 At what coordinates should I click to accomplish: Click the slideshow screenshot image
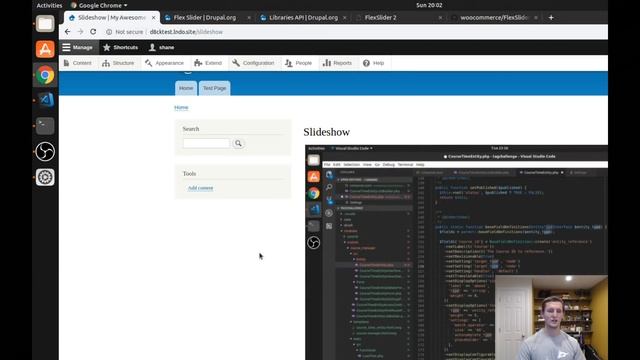456,252
